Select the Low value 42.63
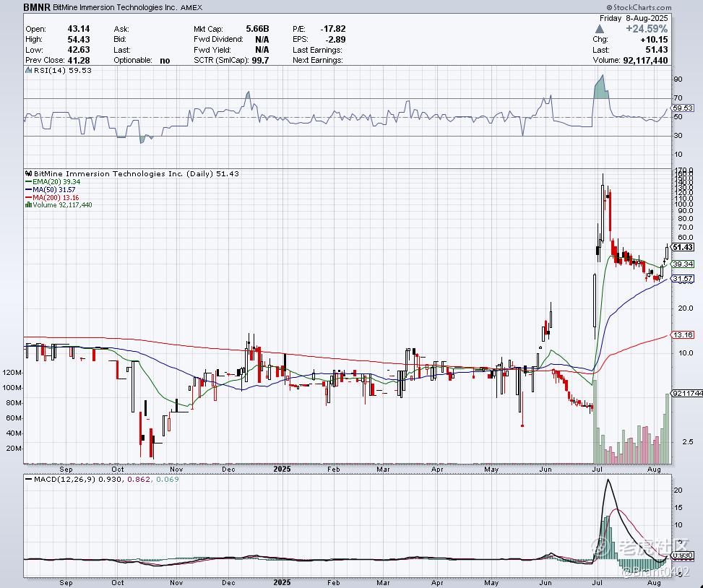 click(x=79, y=50)
